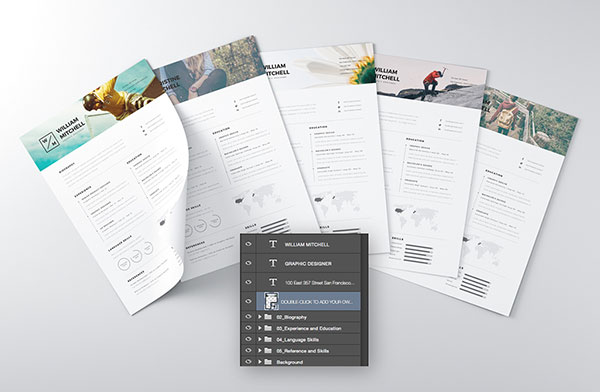Expand 03_Experience and Education disclosure triangle
Viewport: 600px width, 392px height.
(260, 328)
